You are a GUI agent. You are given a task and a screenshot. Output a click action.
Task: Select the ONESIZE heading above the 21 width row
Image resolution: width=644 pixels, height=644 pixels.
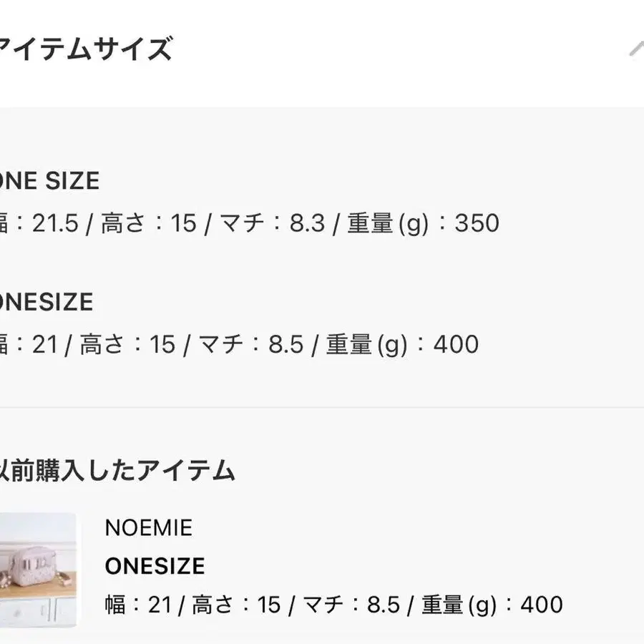click(x=47, y=302)
